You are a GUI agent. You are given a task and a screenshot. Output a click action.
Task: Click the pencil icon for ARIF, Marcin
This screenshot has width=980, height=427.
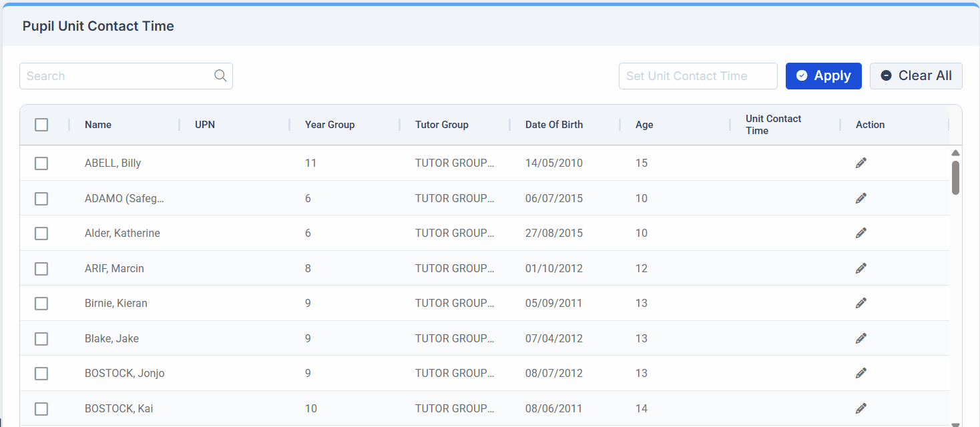click(x=861, y=268)
